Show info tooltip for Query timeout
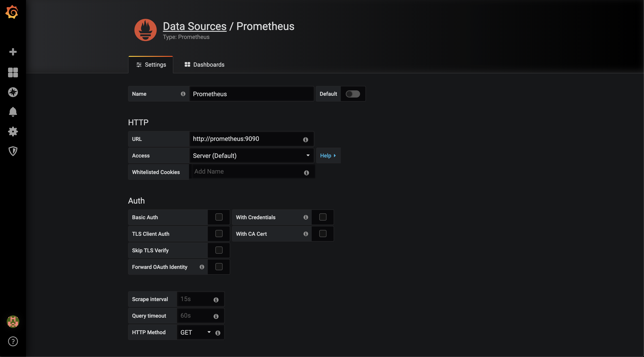The width and height of the screenshot is (644, 357). pos(216,316)
